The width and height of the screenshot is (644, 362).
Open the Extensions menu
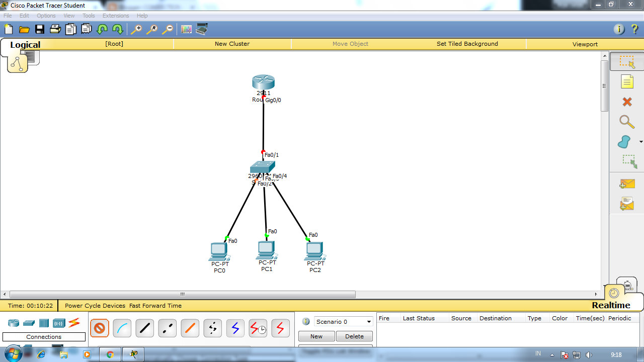pos(116,16)
